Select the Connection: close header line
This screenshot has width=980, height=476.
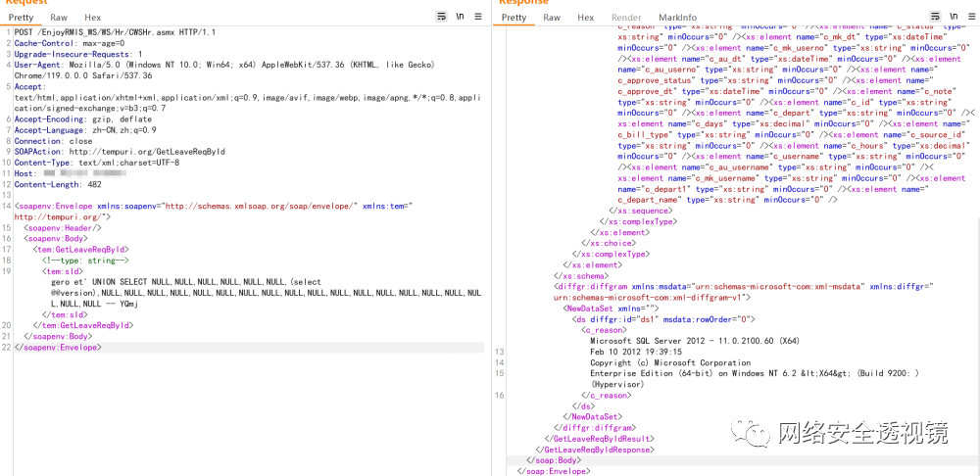point(53,141)
